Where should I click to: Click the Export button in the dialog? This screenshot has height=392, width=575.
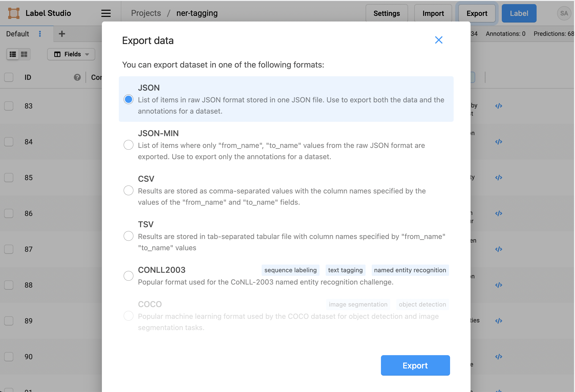click(x=415, y=365)
